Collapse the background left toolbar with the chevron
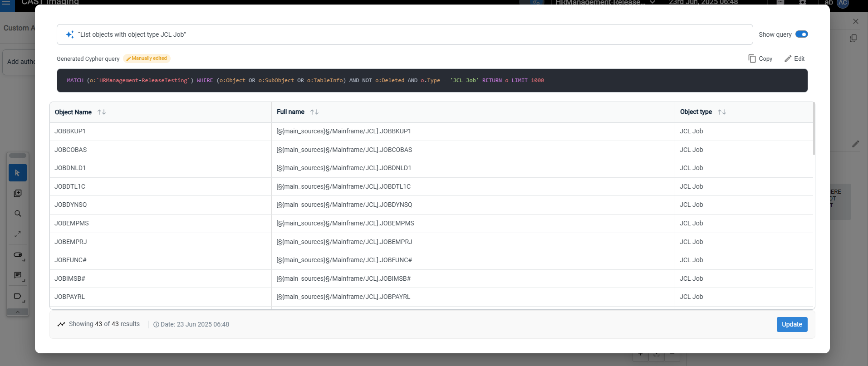 click(18, 312)
